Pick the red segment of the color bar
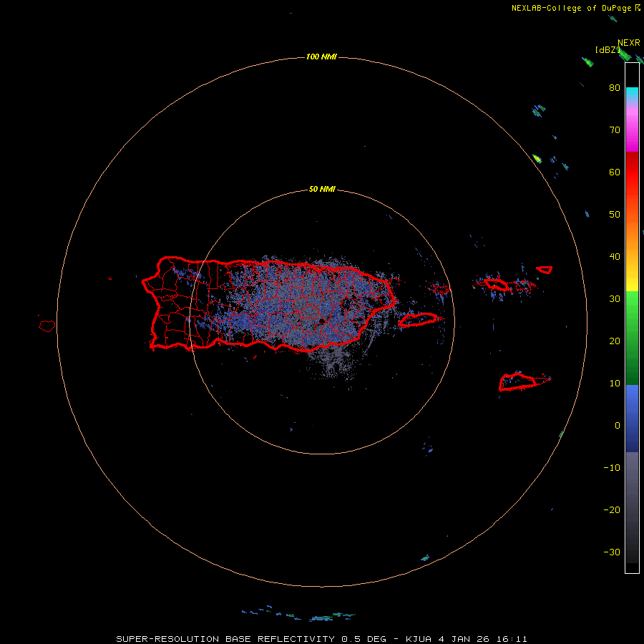Image resolution: width=644 pixels, height=644 pixels. (632, 172)
